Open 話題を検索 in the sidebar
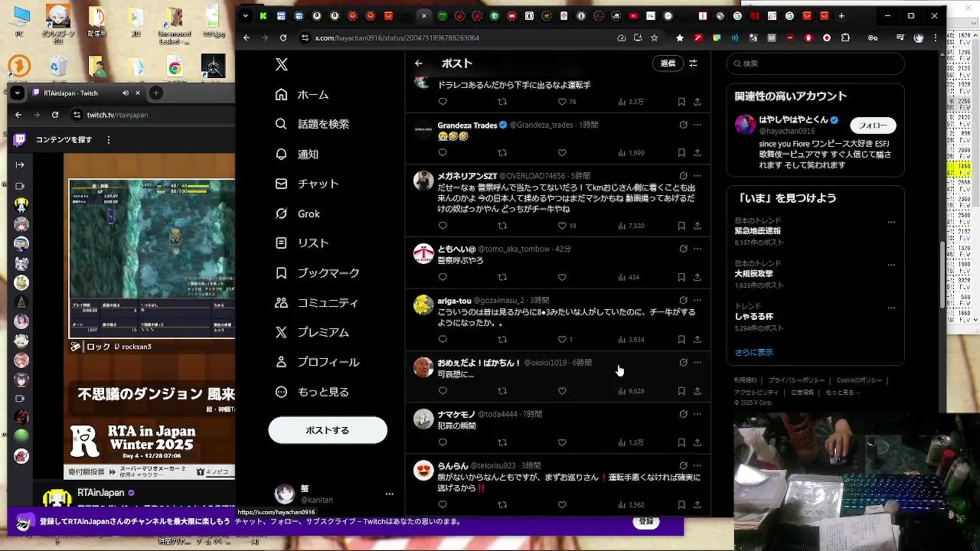 pos(312,124)
